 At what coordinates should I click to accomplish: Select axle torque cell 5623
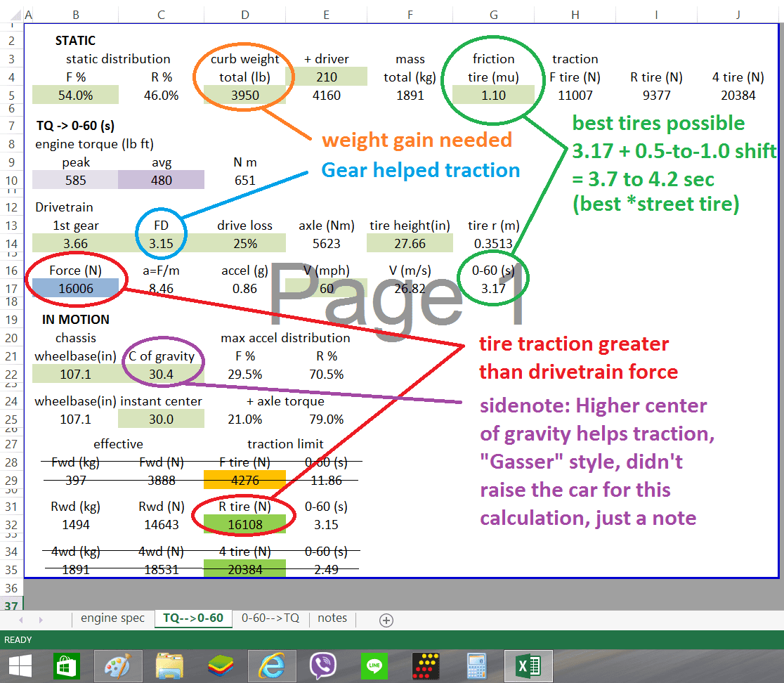tap(327, 244)
